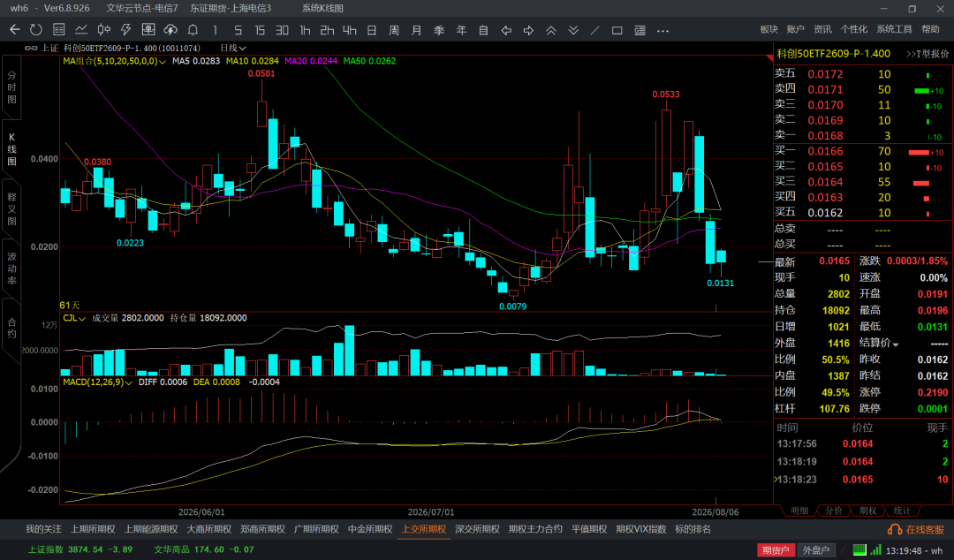Open the alert bell icon
Viewport: 954px width, 560px height.
(x=193, y=30)
